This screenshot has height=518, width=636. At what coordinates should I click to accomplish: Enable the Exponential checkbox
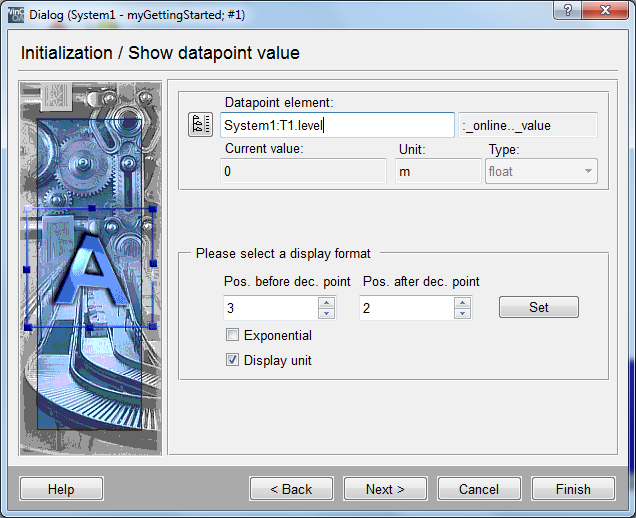point(233,336)
